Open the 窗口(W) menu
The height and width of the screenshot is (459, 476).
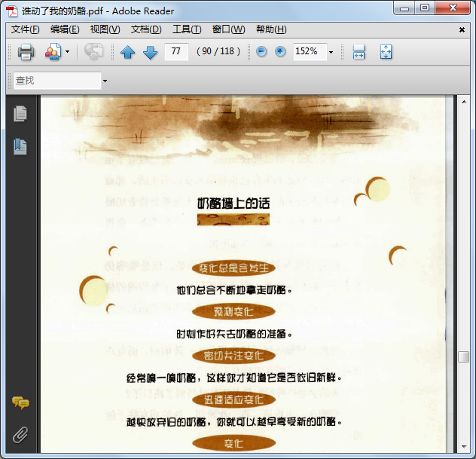coord(229,29)
